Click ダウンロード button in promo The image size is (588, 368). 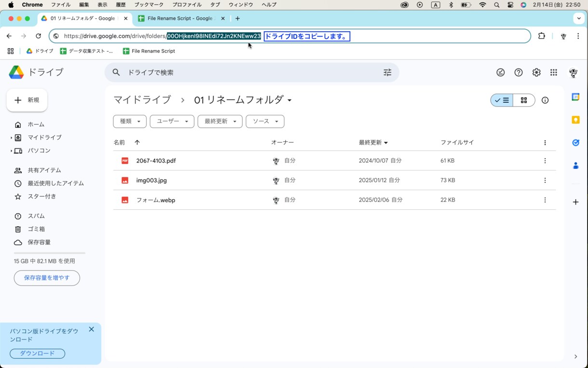point(37,354)
